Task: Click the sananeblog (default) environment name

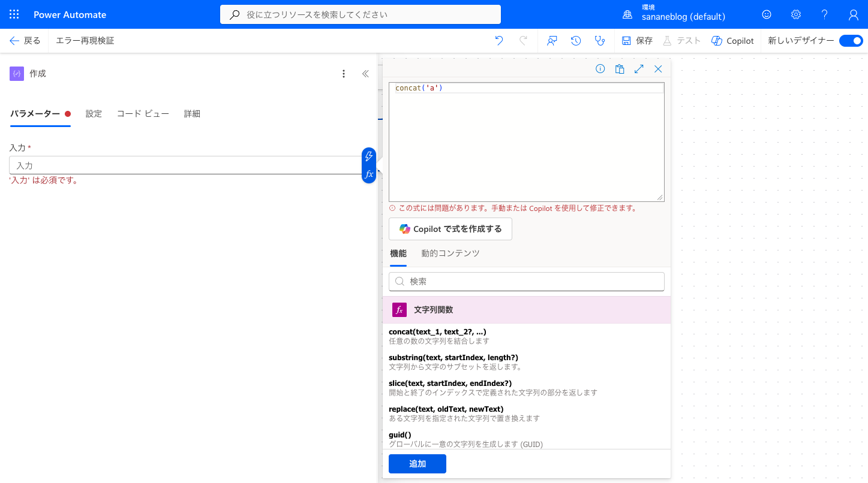Action: click(683, 17)
